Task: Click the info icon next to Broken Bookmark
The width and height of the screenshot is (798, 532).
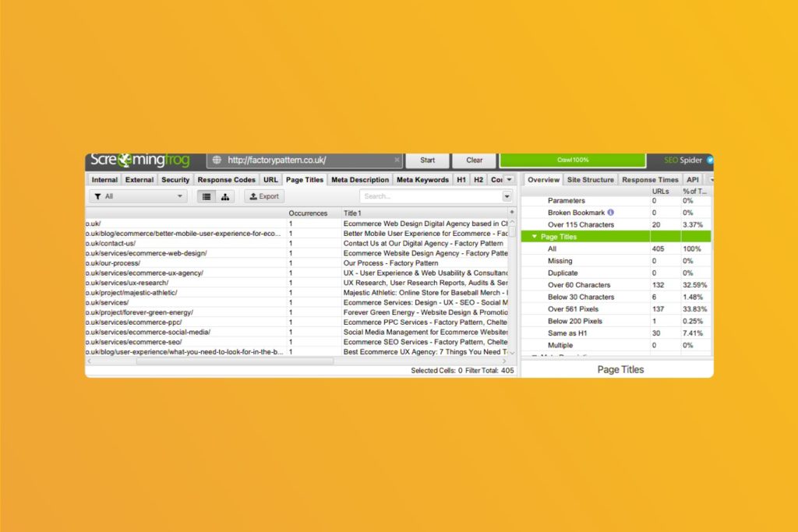Action: pos(611,212)
